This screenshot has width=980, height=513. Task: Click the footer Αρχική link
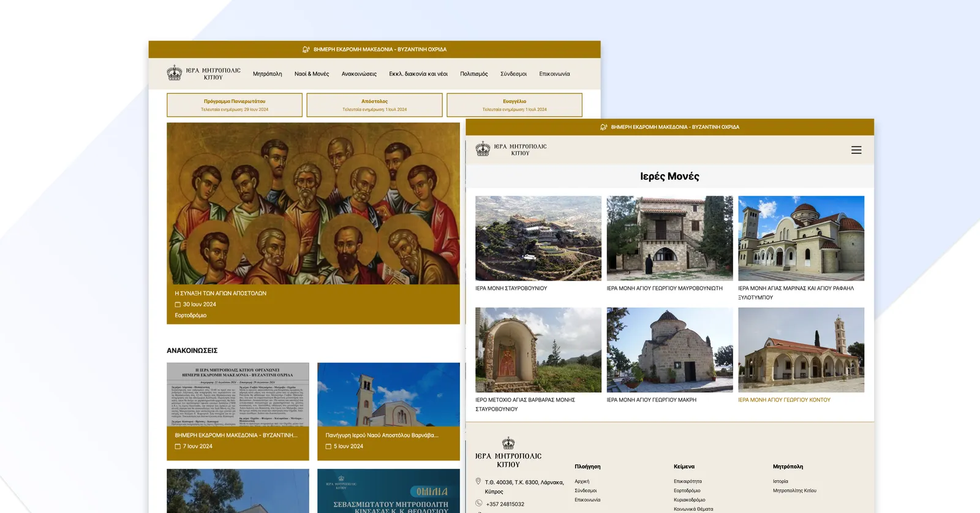[582, 482]
